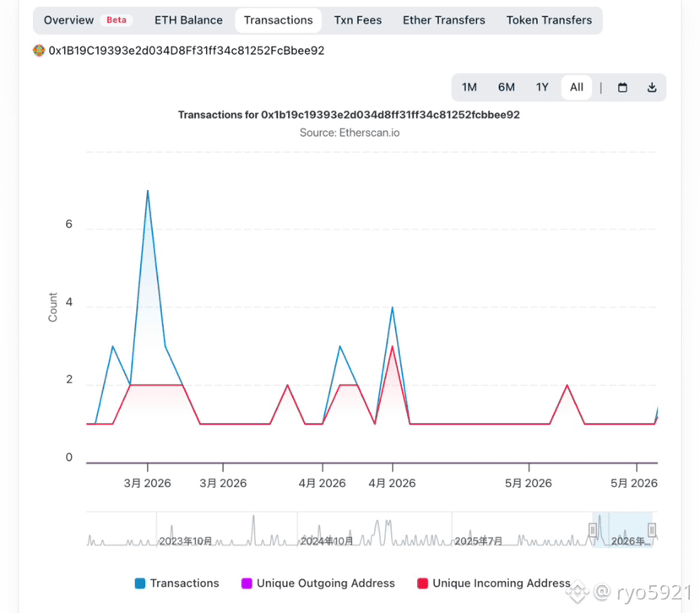Select the 1M time range
The width and height of the screenshot is (700, 613).
coord(469,87)
